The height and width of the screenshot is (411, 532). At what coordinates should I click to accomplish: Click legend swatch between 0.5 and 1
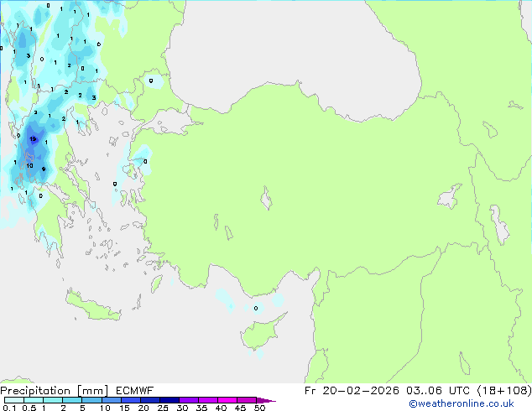click(34, 400)
